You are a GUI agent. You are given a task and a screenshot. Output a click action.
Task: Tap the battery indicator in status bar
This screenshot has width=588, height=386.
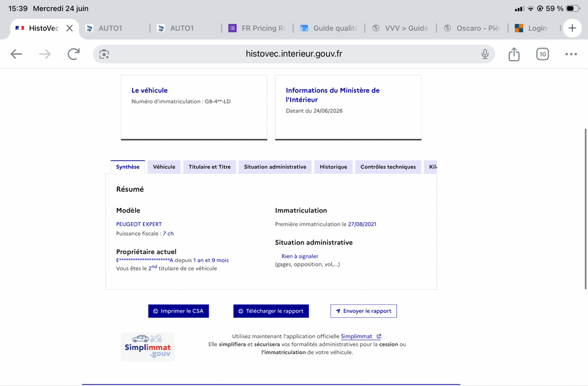(573, 9)
